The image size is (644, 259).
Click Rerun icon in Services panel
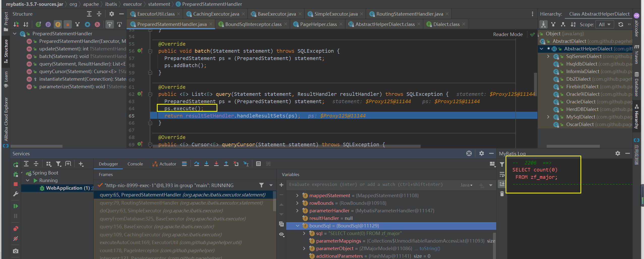point(16,164)
